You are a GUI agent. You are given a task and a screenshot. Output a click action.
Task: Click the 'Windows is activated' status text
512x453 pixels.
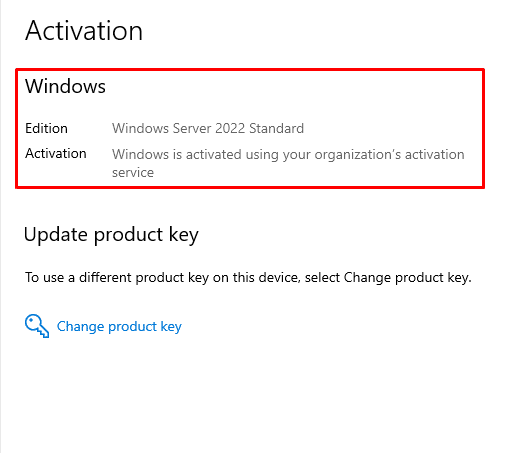click(x=288, y=163)
